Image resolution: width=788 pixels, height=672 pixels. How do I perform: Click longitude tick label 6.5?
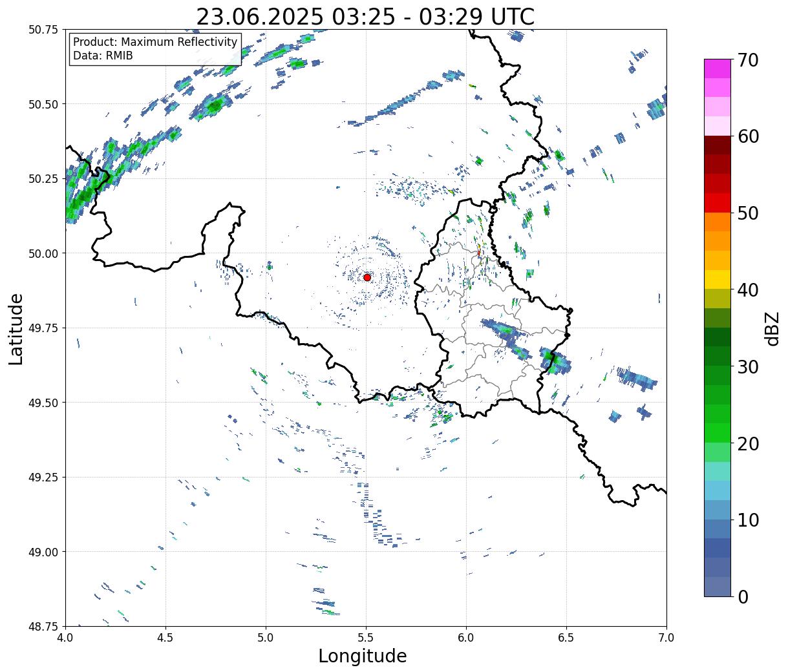click(566, 637)
